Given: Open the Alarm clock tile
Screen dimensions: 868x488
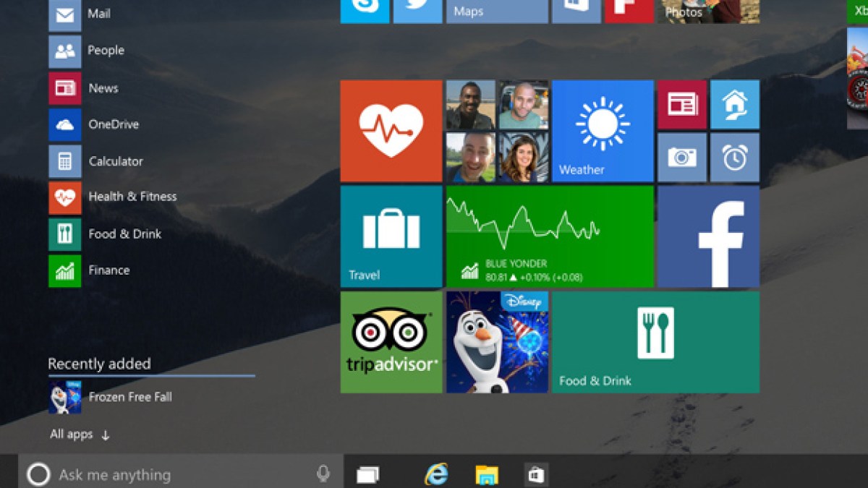Looking at the screenshot, I should coord(735,157).
